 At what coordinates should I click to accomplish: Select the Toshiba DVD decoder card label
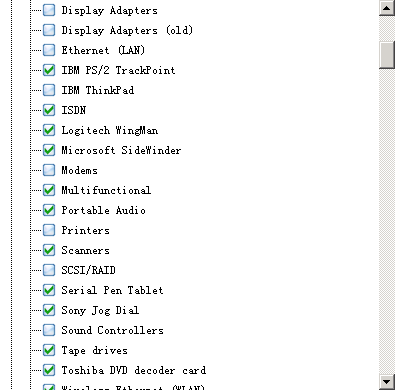[x=134, y=370]
